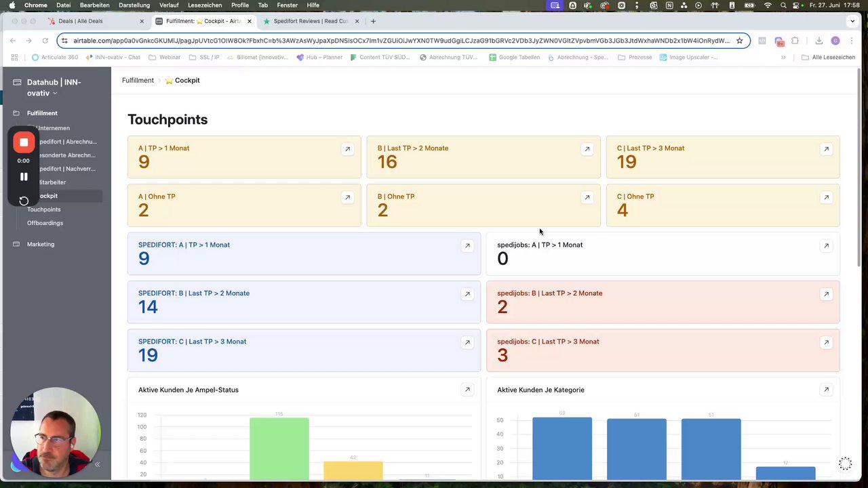Expand 'spedijobs: B | Last TP > 2 Monate' card
868x488 pixels.
point(826,294)
